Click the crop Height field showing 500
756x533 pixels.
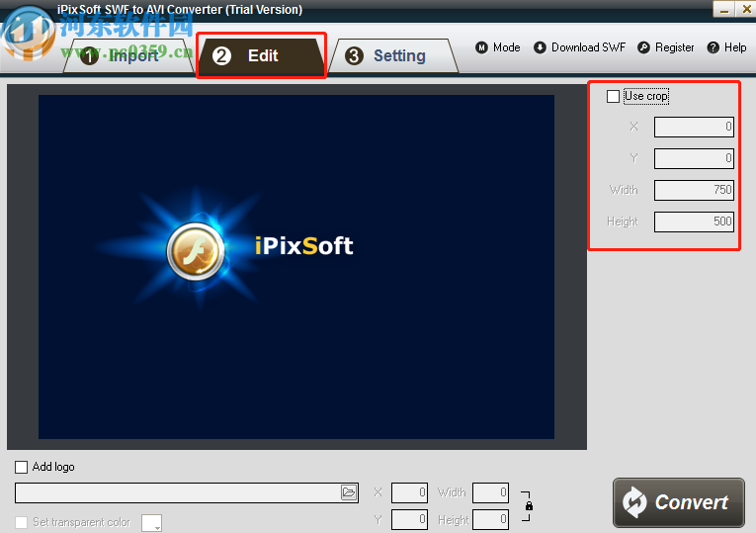(x=694, y=222)
